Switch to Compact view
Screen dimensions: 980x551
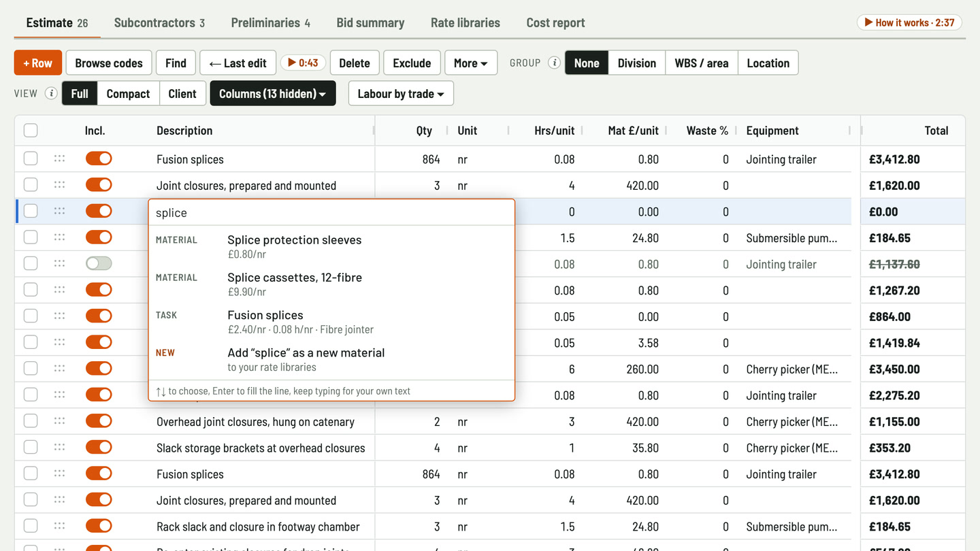[x=128, y=94]
